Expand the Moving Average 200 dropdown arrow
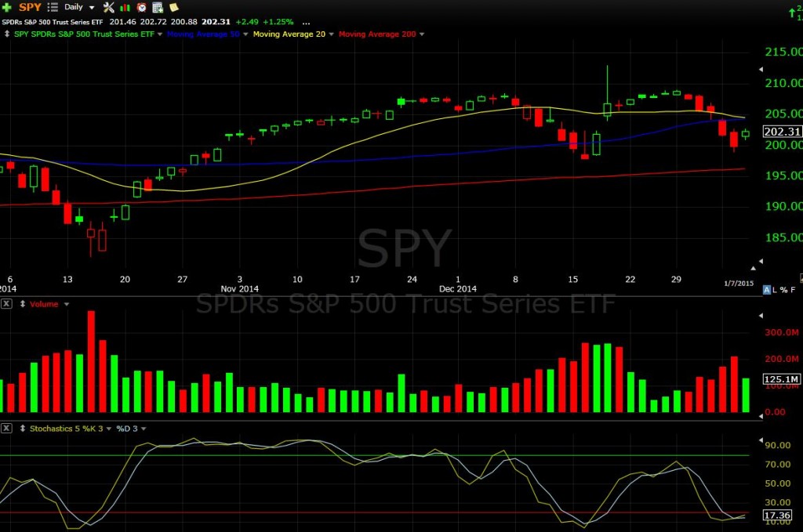The image size is (803, 532). (422, 34)
